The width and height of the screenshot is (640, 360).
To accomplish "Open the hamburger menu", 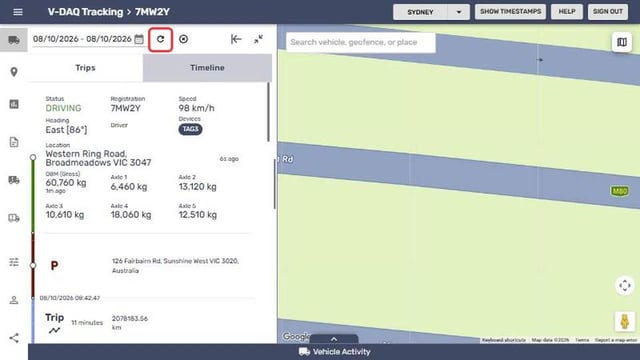I will pos(18,12).
